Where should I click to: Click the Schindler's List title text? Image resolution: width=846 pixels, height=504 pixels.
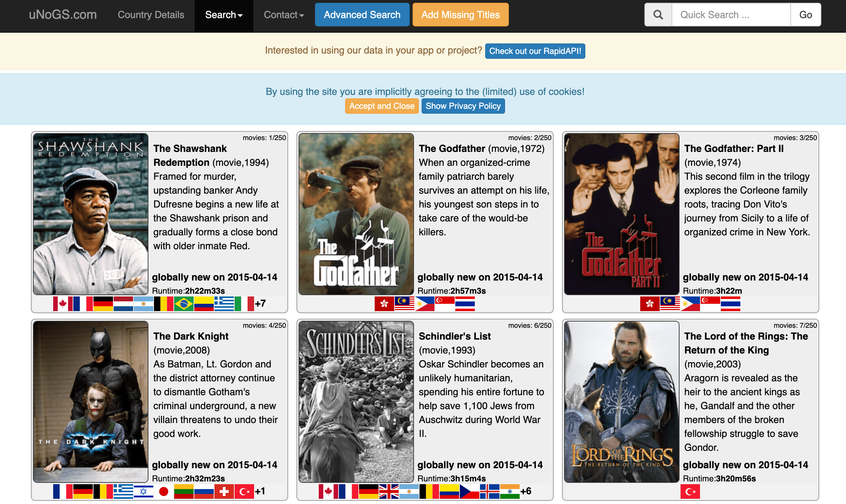pyautogui.click(x=455, y=336)
